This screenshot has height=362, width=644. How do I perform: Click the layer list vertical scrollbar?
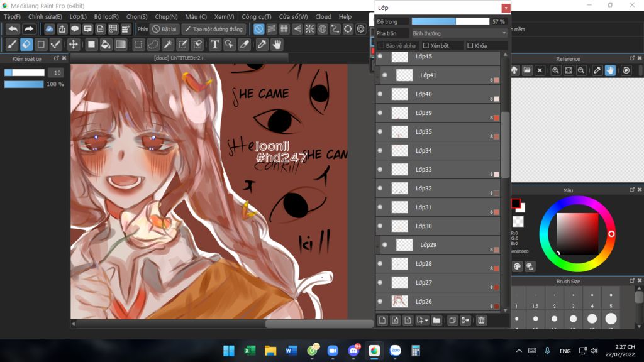pos(505,145)
